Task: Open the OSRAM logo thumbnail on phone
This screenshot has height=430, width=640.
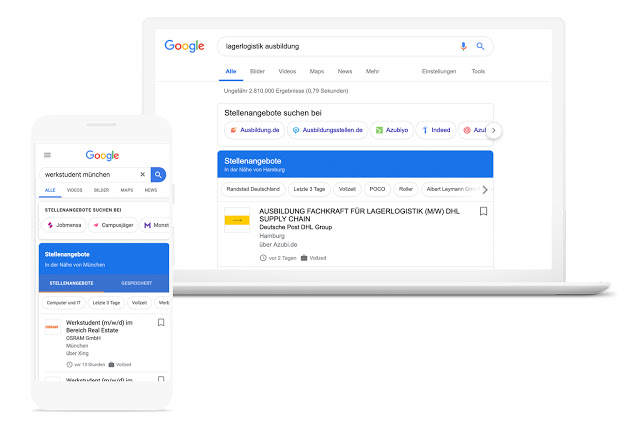Action: coord(52,327)
